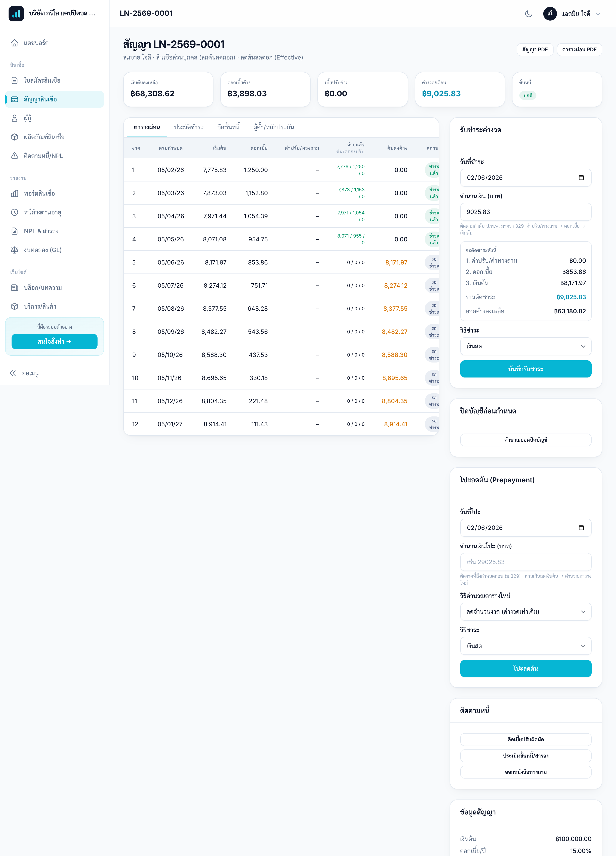Open the แดชบอร์ด home icon
Viewport: 616px width, 856px height.
pyautogui.click(x=14, y=43)
